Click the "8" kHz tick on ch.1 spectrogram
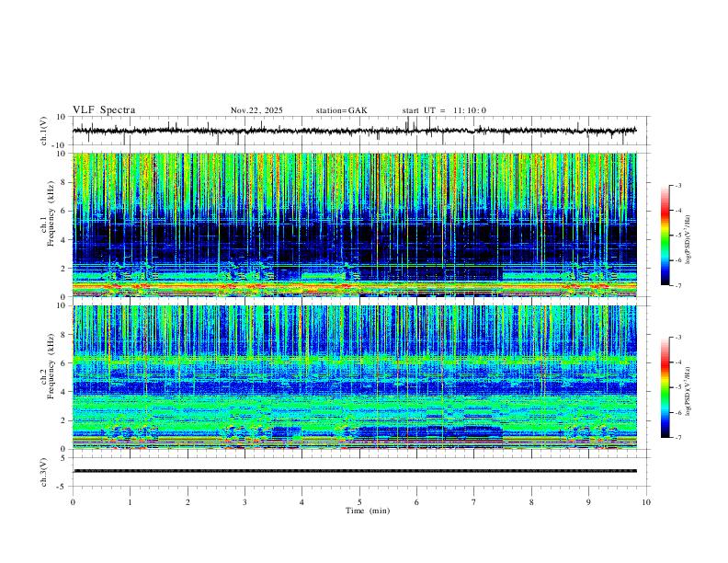 click(64, 182)
